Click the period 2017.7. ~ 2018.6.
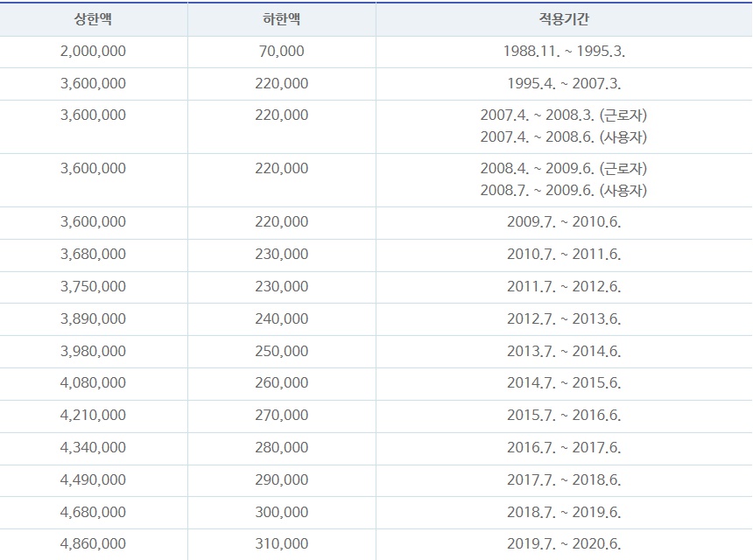 pyautogui.click(x=564, y=479)
